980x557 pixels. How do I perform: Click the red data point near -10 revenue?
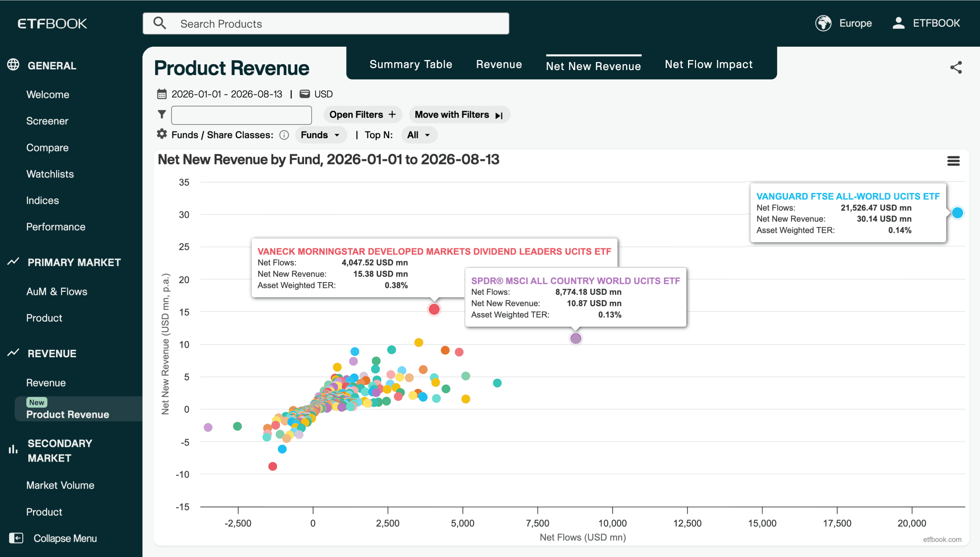(x=273, y=466)
